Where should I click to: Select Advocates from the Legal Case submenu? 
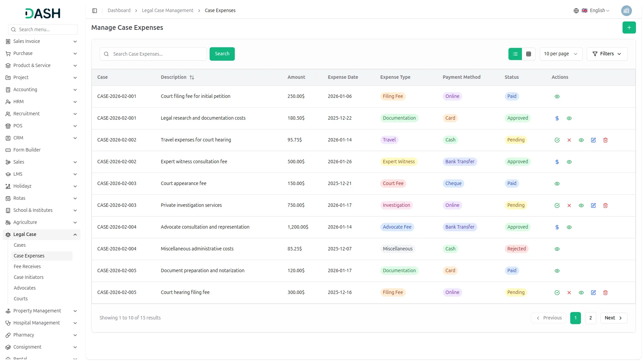click(24, 288)
